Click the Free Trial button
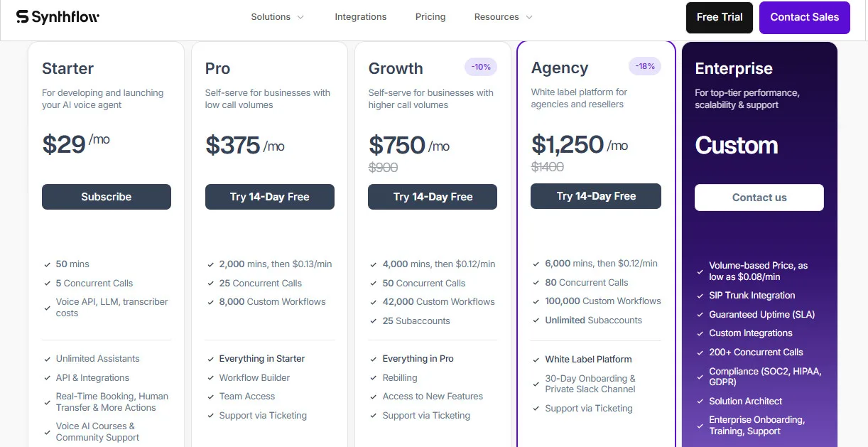 point(719,17)
